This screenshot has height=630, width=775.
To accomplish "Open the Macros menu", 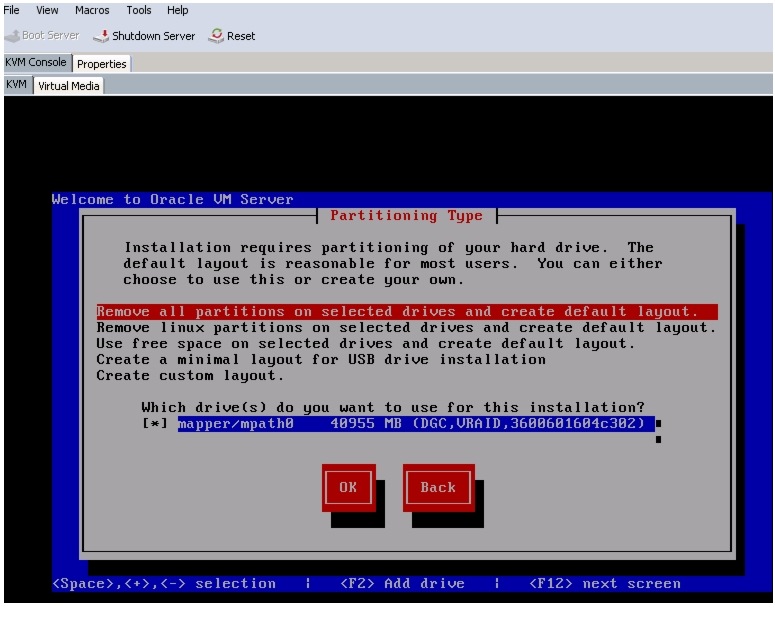I will [92, 10].
